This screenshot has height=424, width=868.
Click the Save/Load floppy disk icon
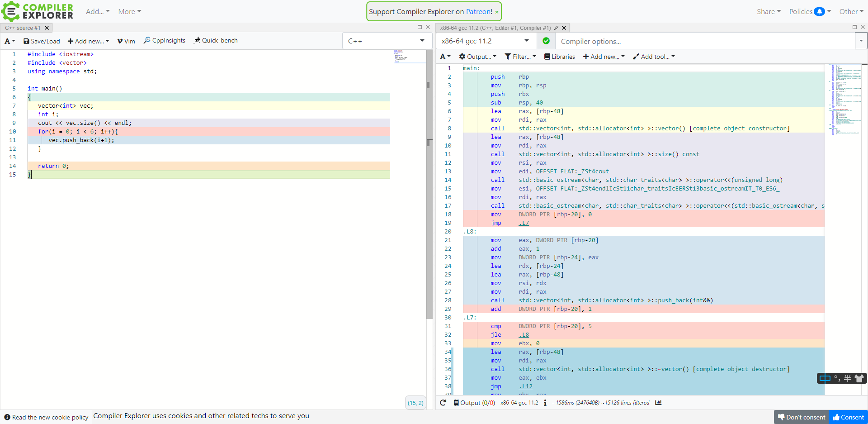(26, 41)
